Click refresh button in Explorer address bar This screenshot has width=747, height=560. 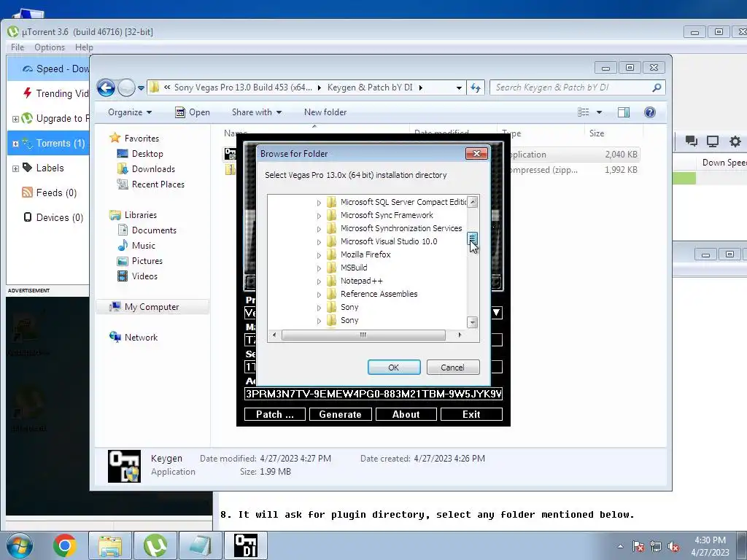[x=476, y=87]
